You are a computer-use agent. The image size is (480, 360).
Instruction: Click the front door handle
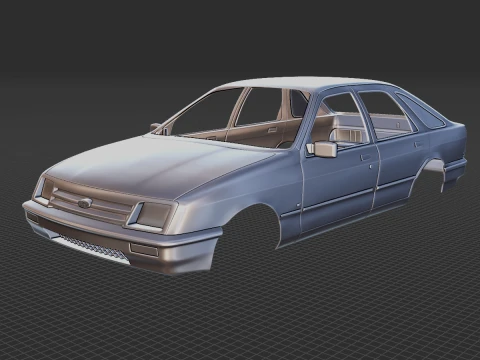365,157
